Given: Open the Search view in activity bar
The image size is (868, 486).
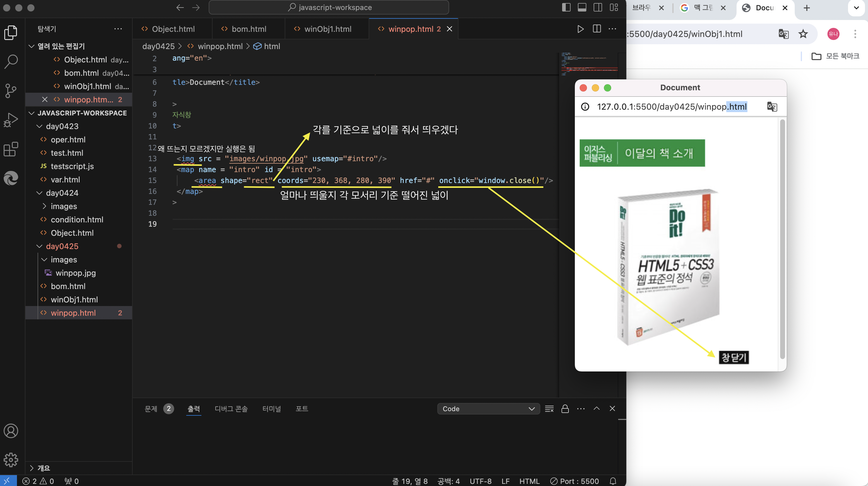Looking at the screenshot, I should click(x=11, y=62).
